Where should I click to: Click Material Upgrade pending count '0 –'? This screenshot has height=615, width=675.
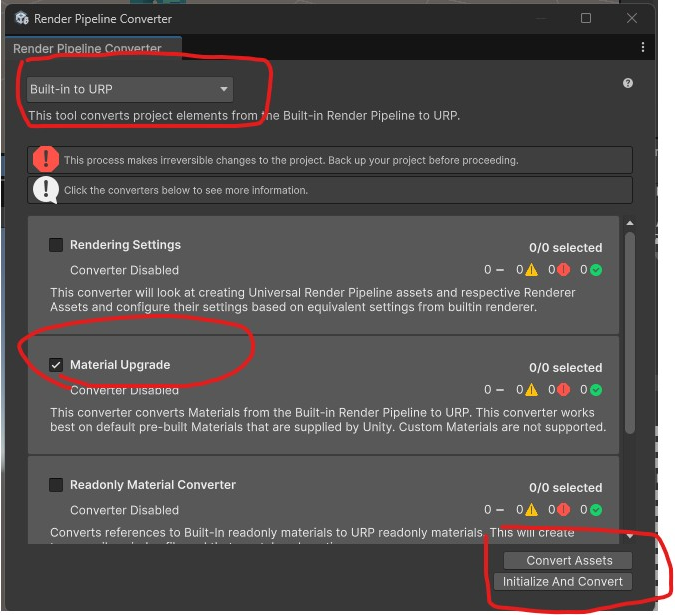[494, 390]
